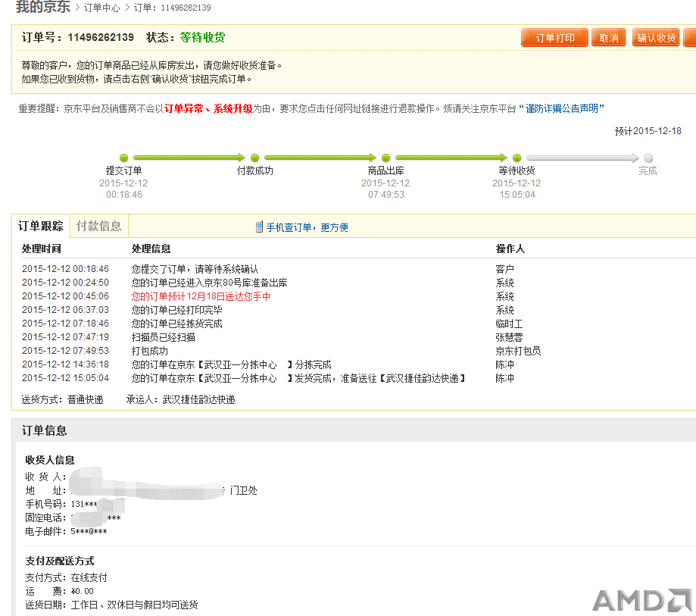Click the 送货日期 delivery days text

click(x=111, y=605)
